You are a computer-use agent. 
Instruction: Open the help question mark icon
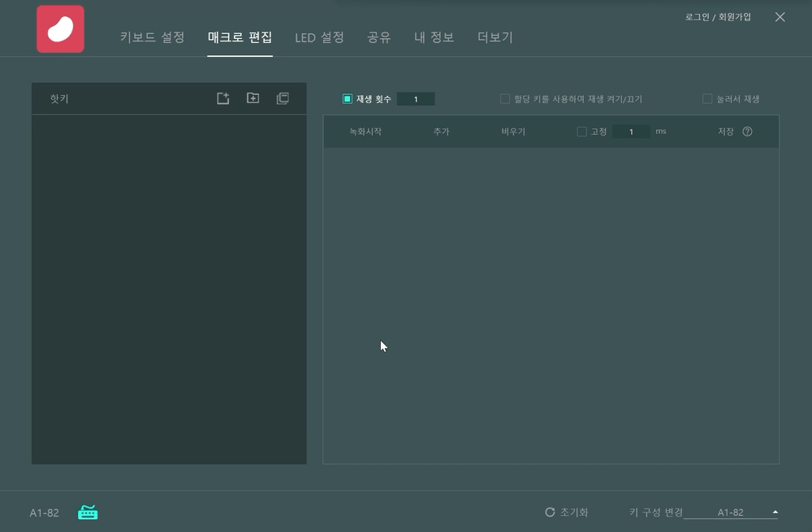747,132
